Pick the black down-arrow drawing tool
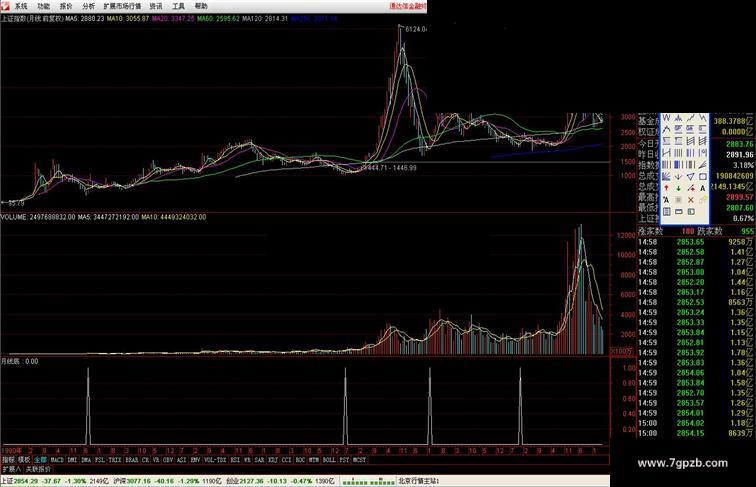Viewport: 756px width, 487px height. (x=678, y=177)
